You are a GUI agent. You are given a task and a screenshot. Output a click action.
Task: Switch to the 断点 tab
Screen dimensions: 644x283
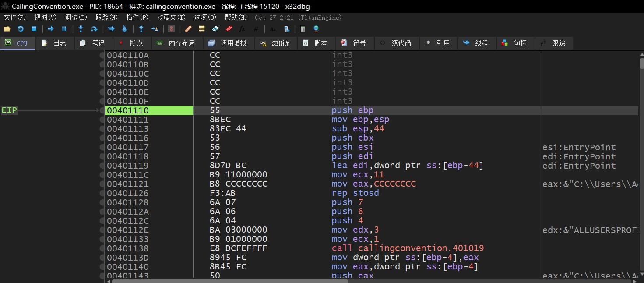click(132, 43)
